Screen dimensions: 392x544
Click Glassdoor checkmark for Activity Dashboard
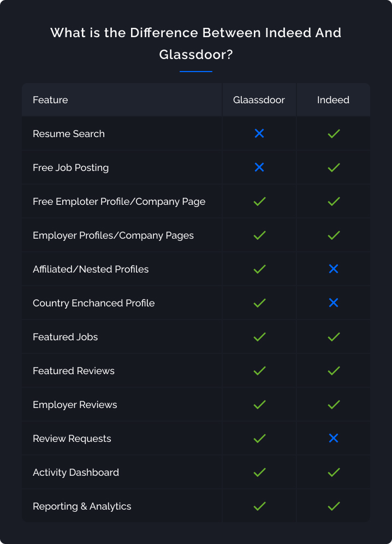coord(259,472)
